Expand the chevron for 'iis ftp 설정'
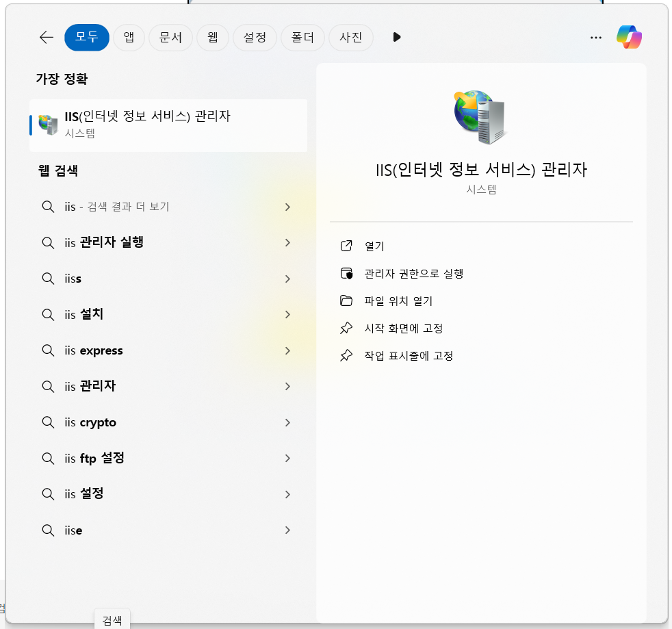Image resolution: width=672 pixels, height=629 pixels. point(287,459)
